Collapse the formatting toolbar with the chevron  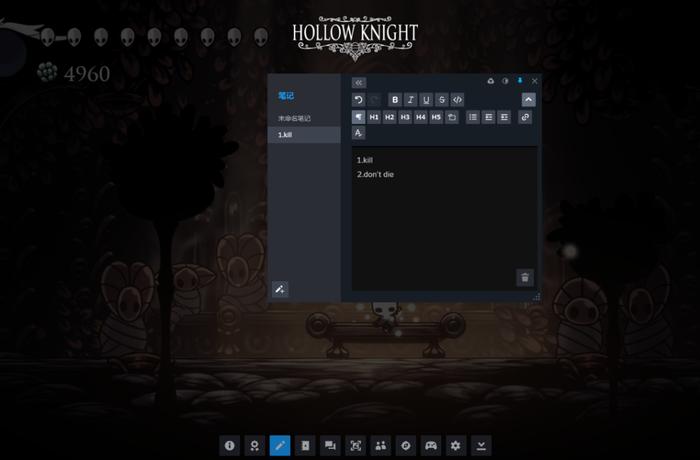tap(529, 100)
